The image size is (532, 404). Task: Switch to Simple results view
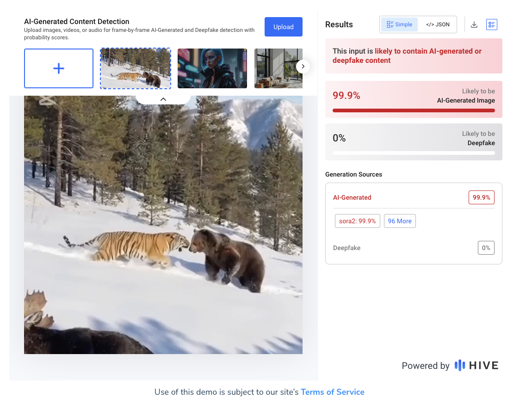click(x=399, y=24)
